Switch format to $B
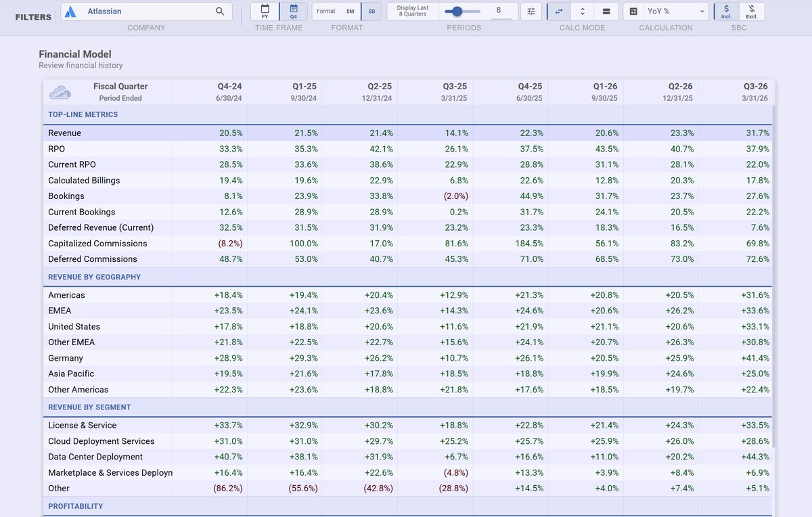Viewport: 812px width, 517px height. coord(372,12)
